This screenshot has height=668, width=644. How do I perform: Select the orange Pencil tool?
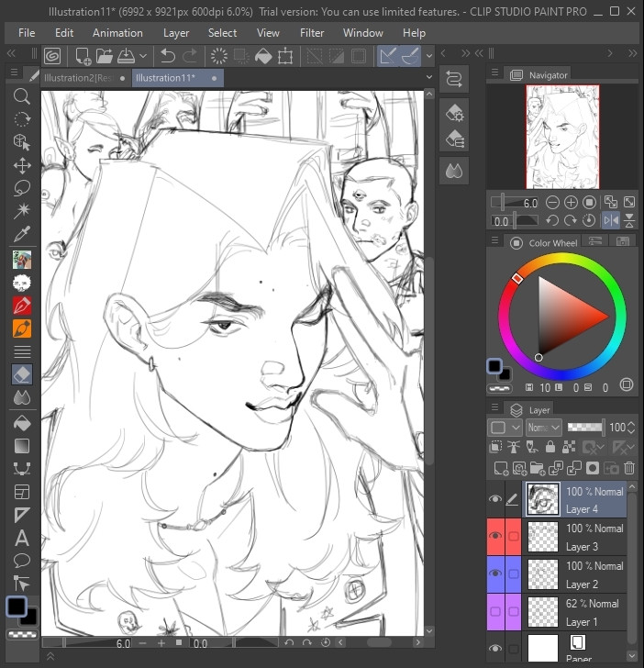(22, 328)
